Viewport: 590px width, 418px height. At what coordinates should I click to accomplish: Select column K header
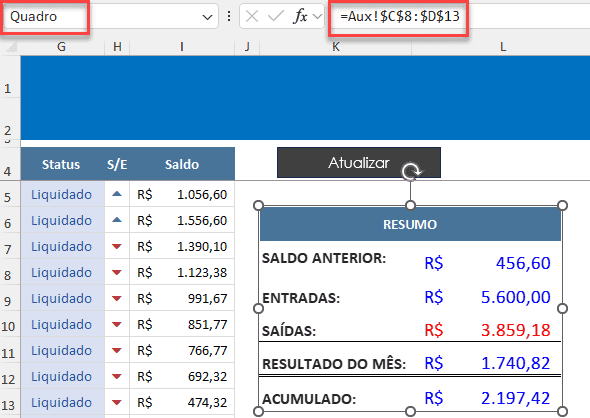click(x=336, y=47)
